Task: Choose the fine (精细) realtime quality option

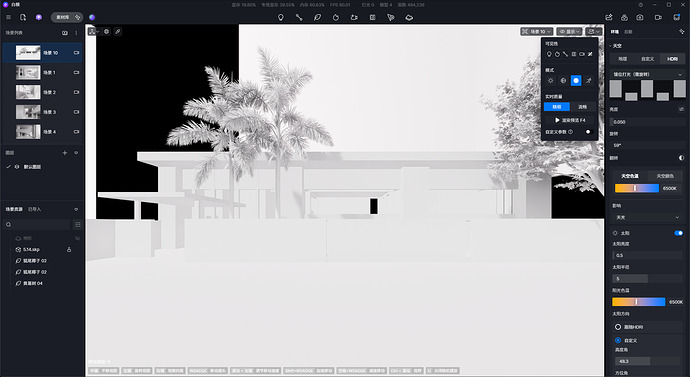Action: (557, 107)
